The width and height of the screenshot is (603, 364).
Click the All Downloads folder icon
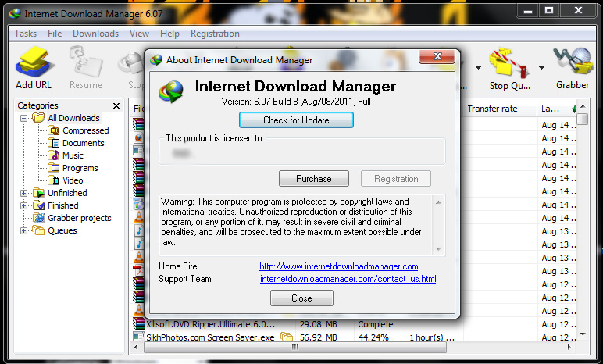pyautogui.click(x=38, y=118)
